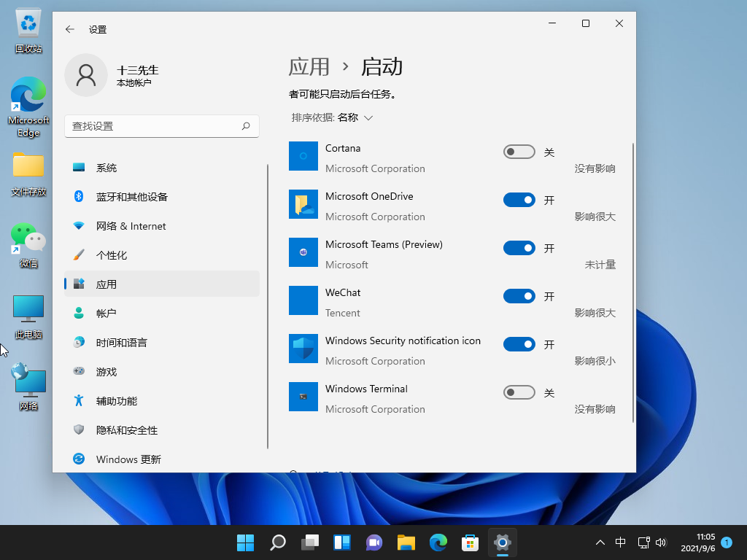Click the volume icon in the system tray
The height and width of the screenshot is (560, 747).
pyautogui.click(x=661, y=542)
